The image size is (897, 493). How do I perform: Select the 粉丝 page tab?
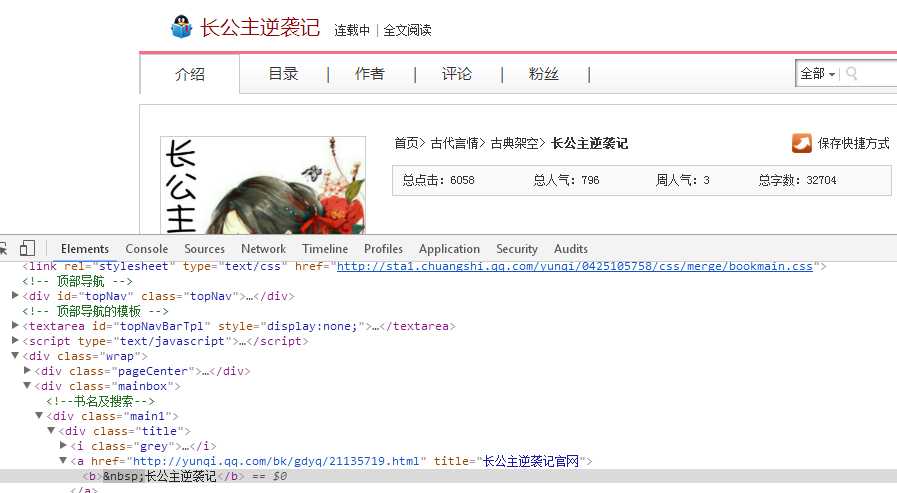(x=543, y=74)
